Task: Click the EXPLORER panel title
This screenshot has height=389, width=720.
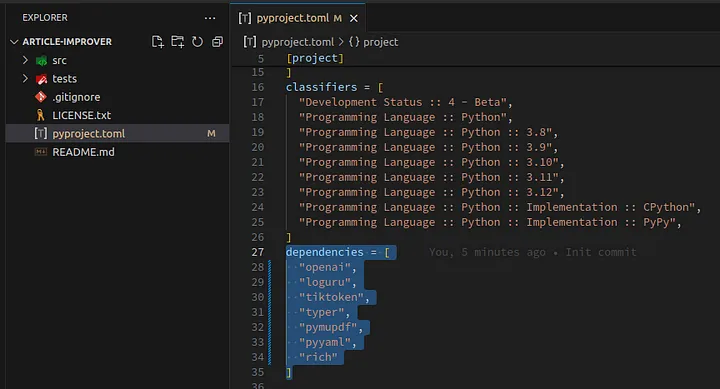Action: 45,18
